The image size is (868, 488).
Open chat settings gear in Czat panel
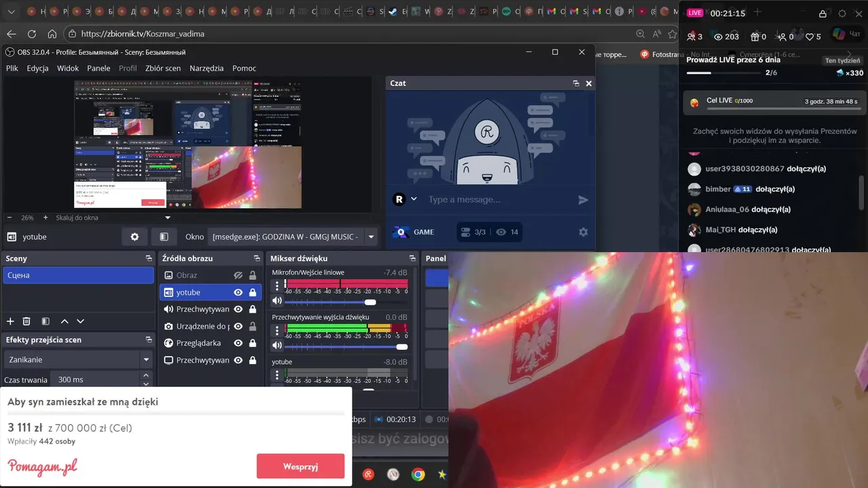coord(583,232)
